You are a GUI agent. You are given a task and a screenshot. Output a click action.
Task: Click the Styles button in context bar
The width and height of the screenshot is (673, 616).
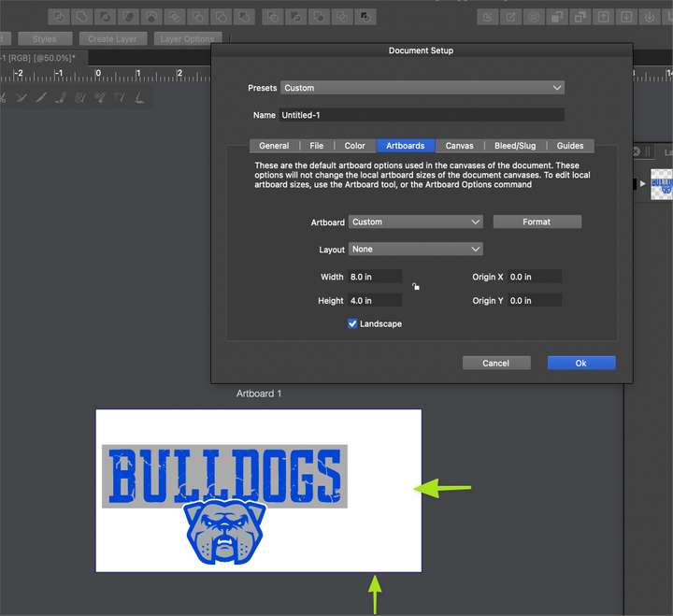(45, 39)
